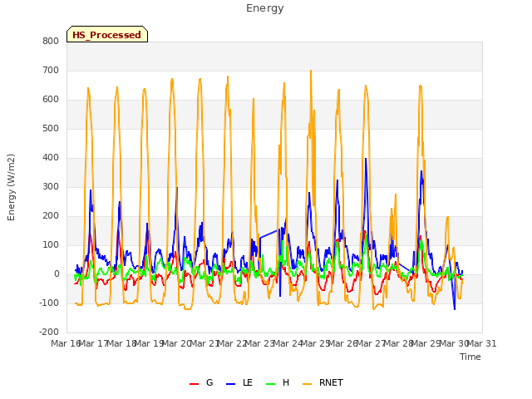
Task: Click the blue LE legend color marker
Action: coord(230,384)
